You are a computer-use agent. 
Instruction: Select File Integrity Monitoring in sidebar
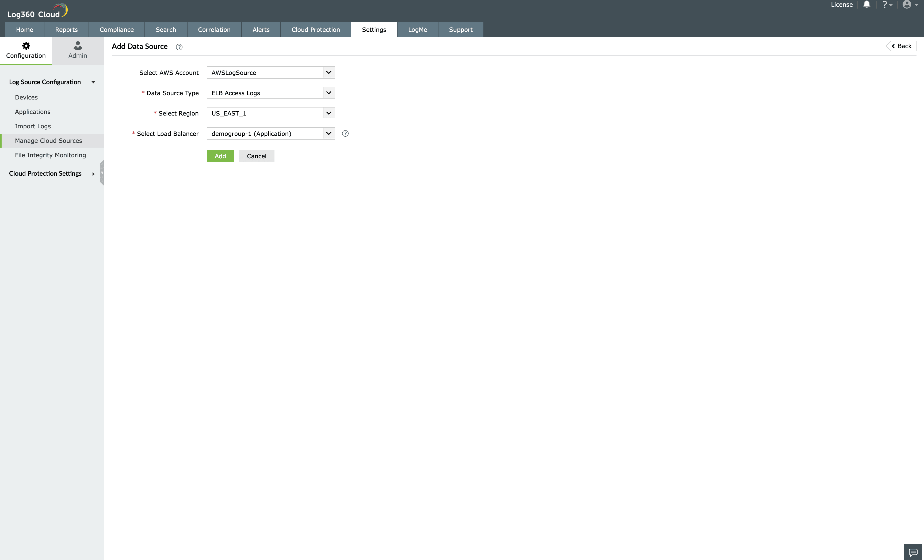tap(50, 155)
